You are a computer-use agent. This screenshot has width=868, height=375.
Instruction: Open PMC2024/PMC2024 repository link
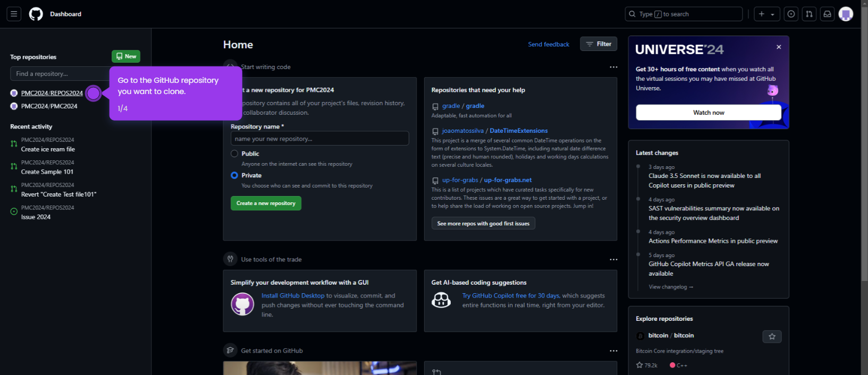[x=49, y=106]
